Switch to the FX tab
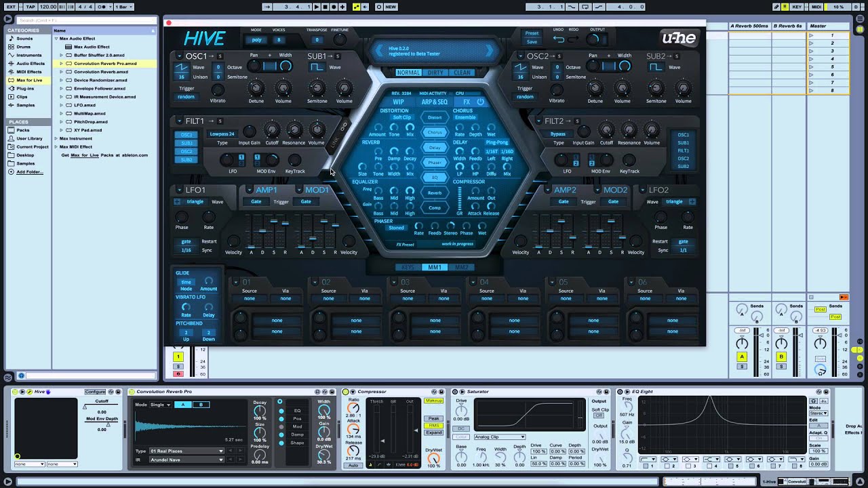This screenshot has height=488, width=868. point(467,102)
